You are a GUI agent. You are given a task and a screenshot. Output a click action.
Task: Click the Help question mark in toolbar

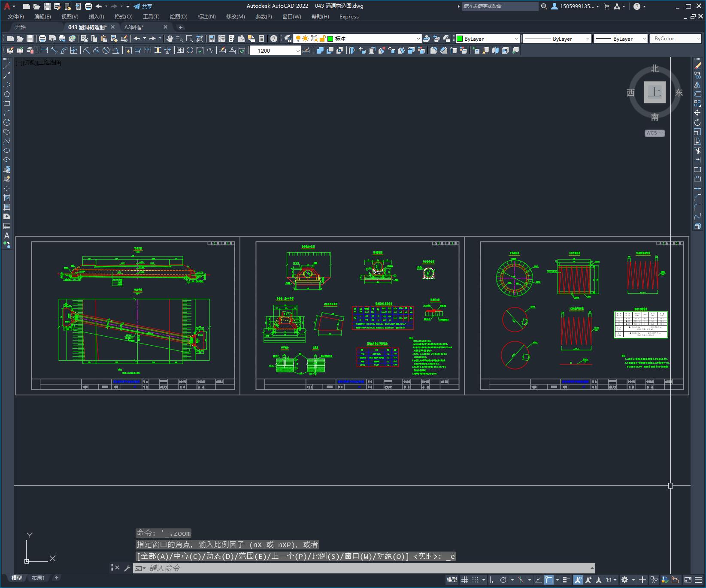click(x=274, y=39)
